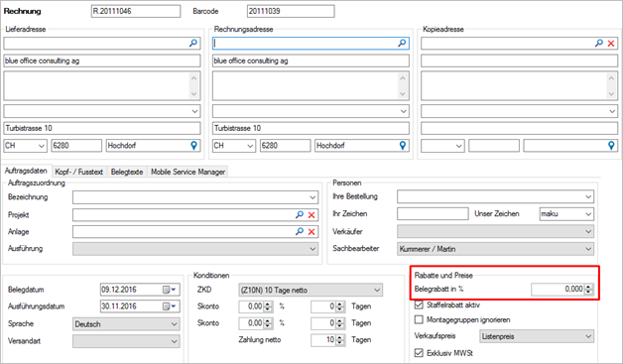623x364 pixels.
Task: Switch to the Auftragsdaten tab
Action: (x=26, y=171)
